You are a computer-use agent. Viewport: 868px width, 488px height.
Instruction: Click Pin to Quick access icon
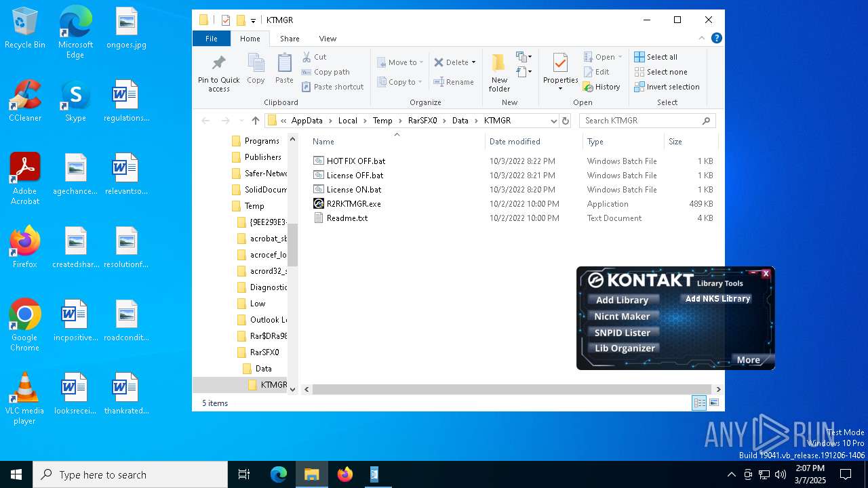[218, 73]
